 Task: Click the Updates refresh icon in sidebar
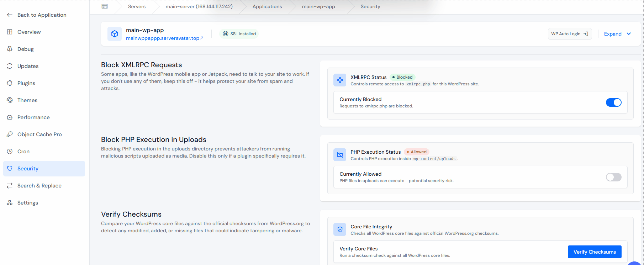[x=10, y=66]
